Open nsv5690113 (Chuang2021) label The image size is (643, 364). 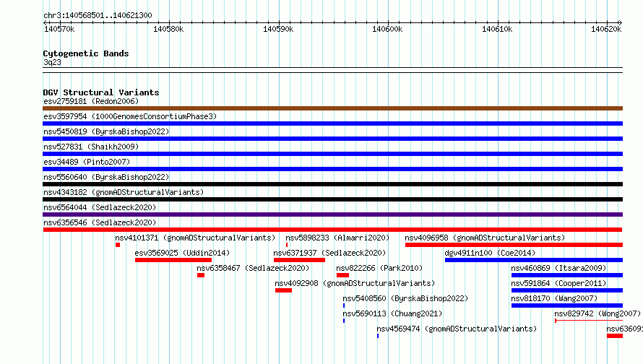(x=392, y=313)
